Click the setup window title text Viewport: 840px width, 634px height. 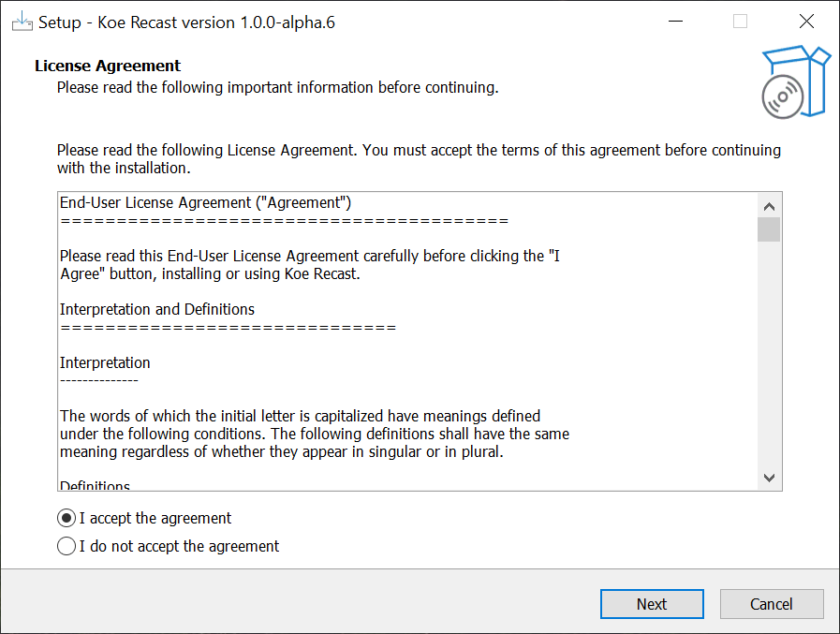[186, 22]
